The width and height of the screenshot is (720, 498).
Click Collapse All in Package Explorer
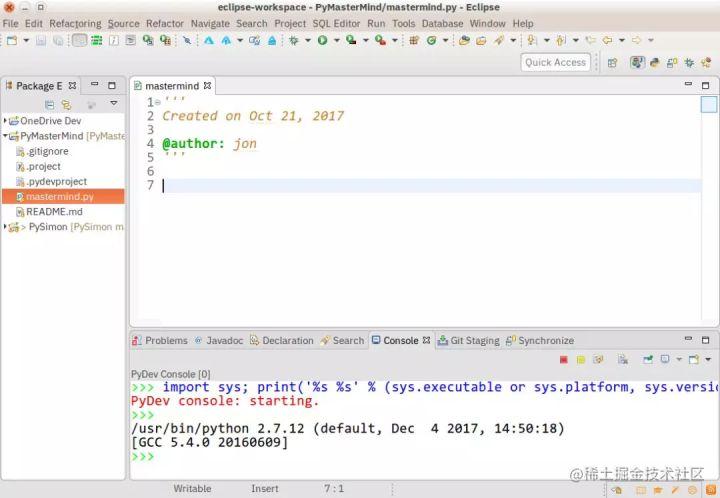(50, 105)
